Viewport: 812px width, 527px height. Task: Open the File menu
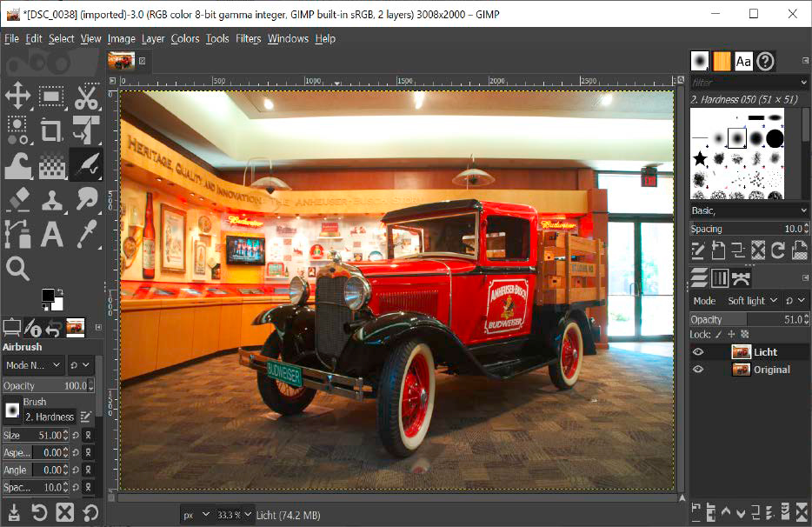tap(11, 38)
